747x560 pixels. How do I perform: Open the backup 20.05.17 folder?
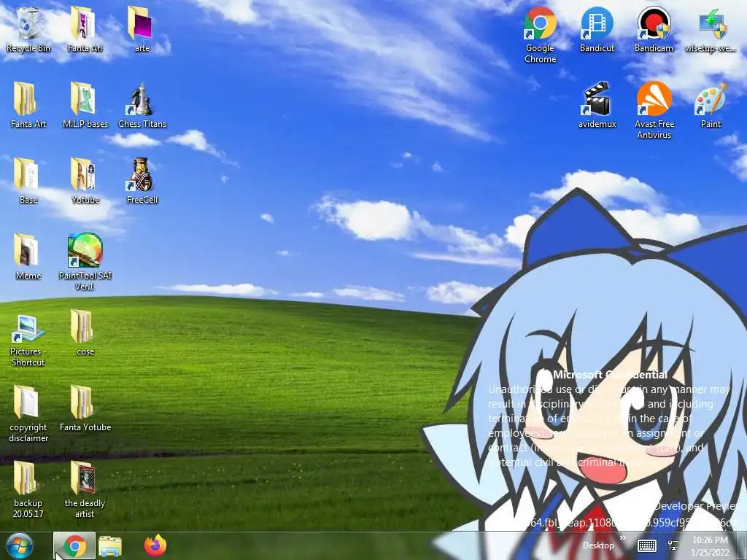pos(28,489)
